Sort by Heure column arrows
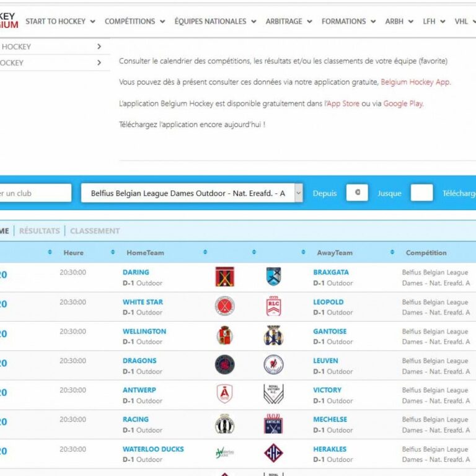The height and width of the screenshot is (476, 476). [x=113, y=252]
